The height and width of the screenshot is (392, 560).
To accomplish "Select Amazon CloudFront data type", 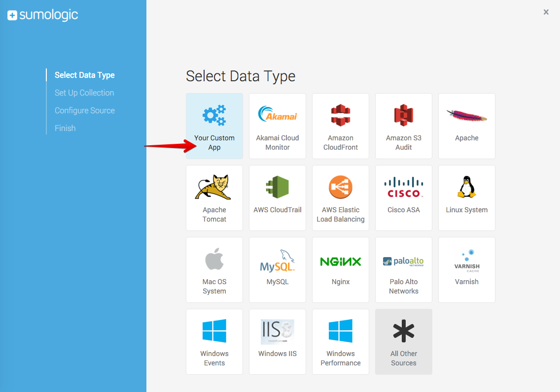I will (x=341, y=126).
